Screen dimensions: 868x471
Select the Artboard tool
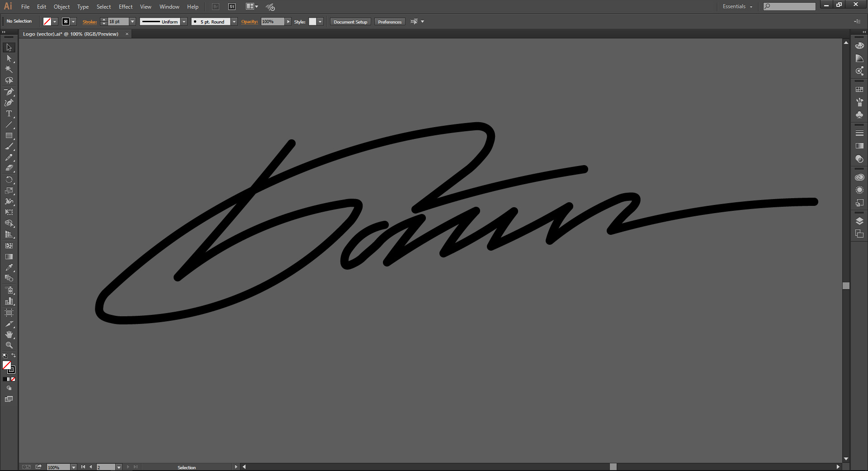tap(9, 313)
